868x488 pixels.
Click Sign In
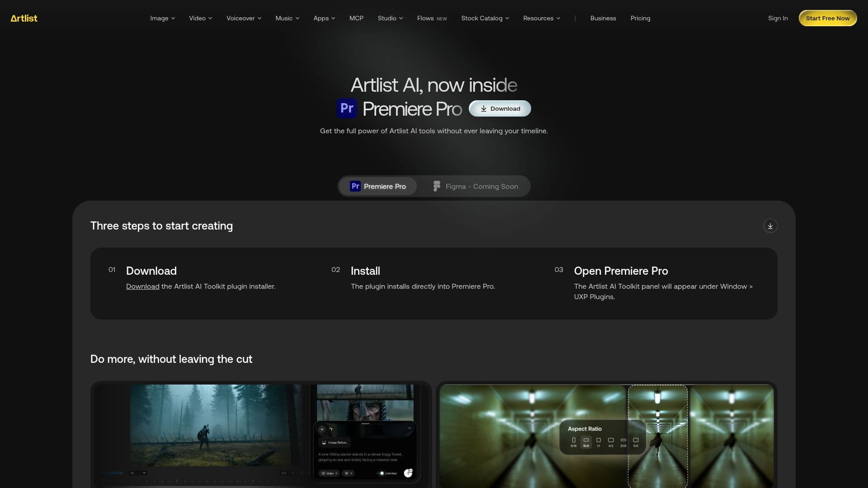click(778, 18)
